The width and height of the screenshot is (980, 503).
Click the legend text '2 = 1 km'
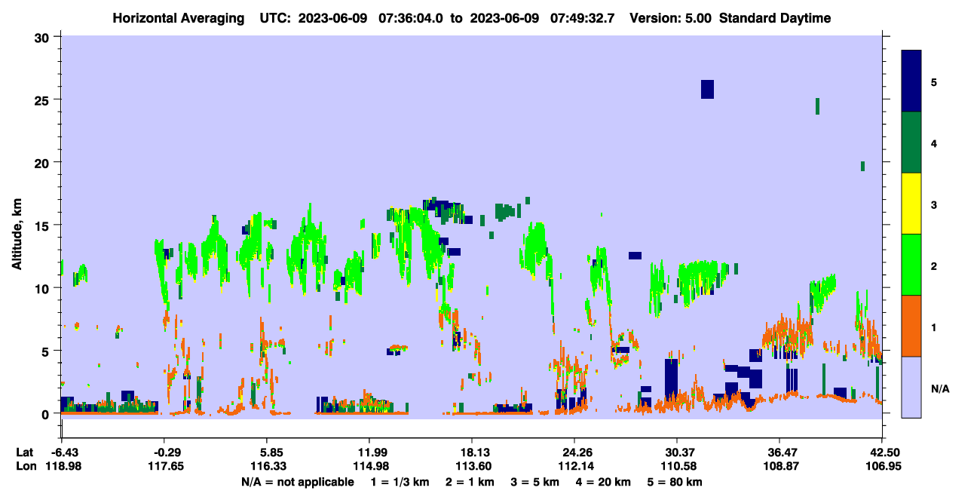point(471,482)
